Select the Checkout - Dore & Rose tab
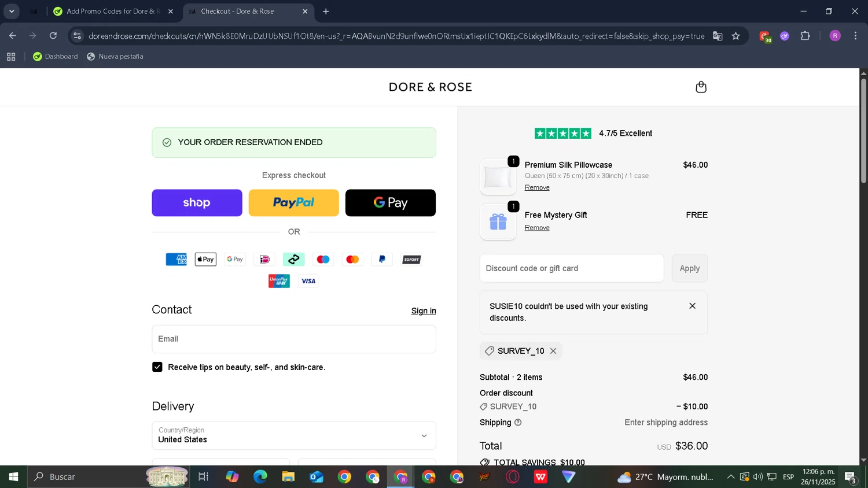 click(248, 11)
